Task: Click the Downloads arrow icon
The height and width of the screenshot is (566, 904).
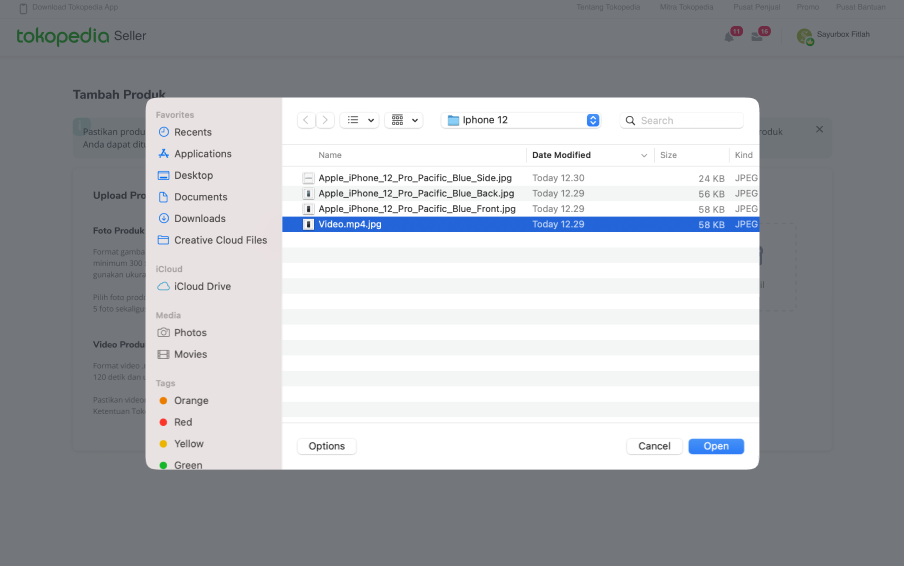Action: 164,218
